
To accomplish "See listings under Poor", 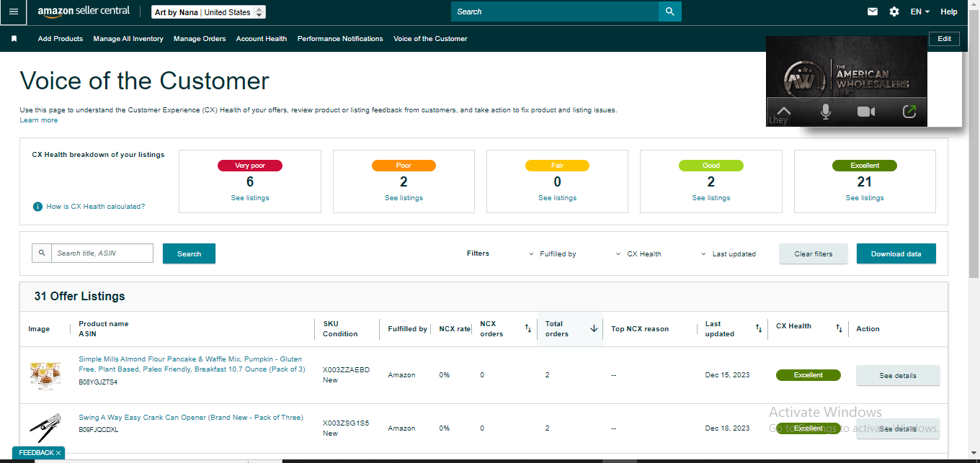I will pos(404,198).
